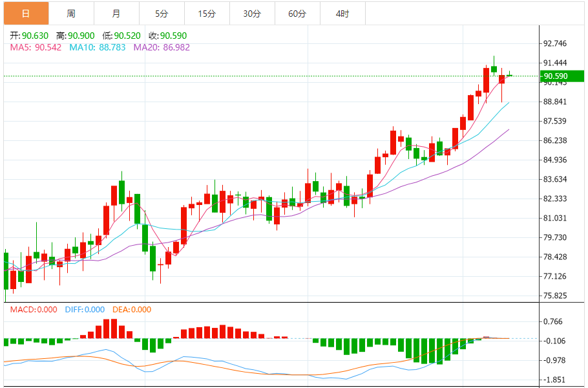Click the 87.539 price axis label
The width and height of the screenshot is (588, 388).
pyautogui.click(x=555, y=121)
